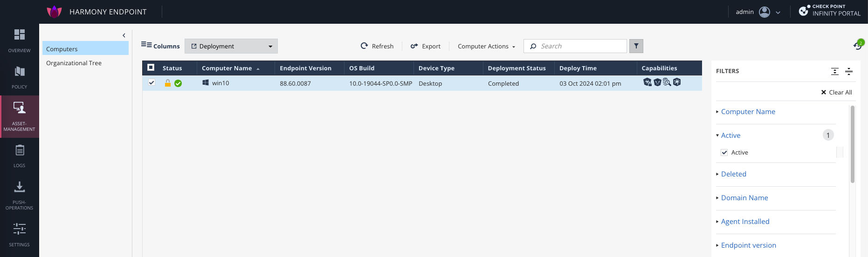Expand the Domain Name filter
868x257 pixels.
click(x=744, y=198)
